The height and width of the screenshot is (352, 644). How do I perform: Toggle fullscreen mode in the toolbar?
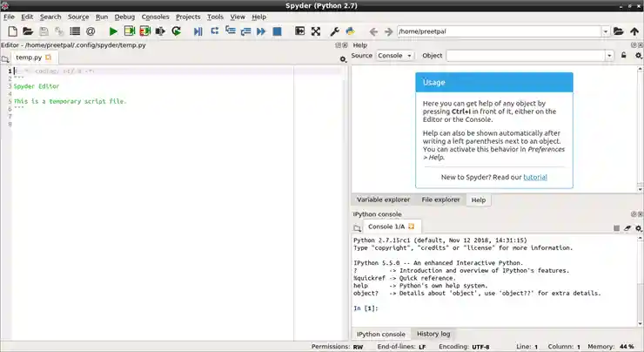[x=314, y=31]
